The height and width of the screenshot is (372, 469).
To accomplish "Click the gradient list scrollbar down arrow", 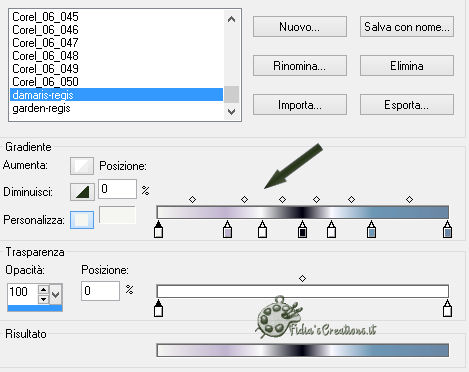I will pos(231,112).
